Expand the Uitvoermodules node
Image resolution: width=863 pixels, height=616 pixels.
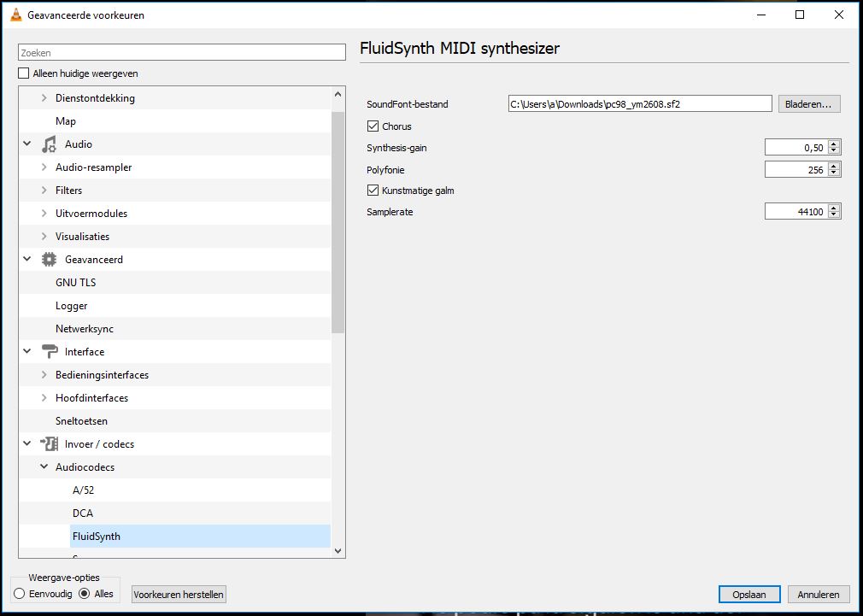pyautogui.click(x=44, y=214)
